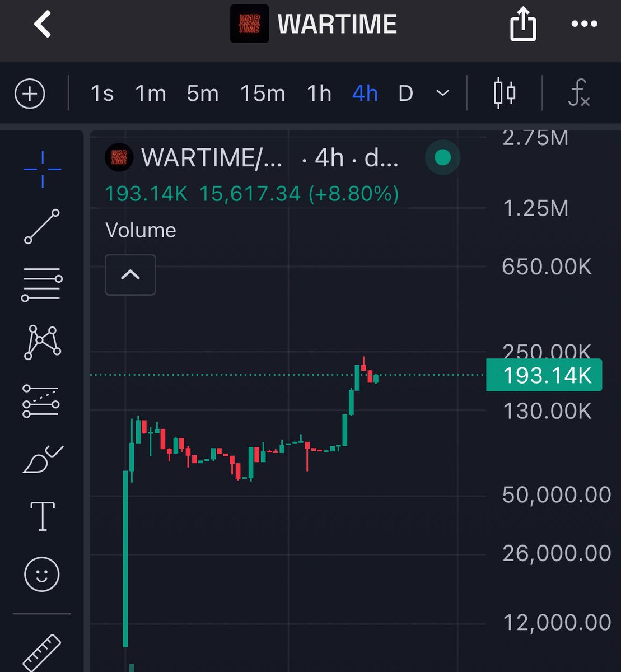
Task: Open the candlestick chart type selector
Action: pyautogui.click(x=505, y=94)
